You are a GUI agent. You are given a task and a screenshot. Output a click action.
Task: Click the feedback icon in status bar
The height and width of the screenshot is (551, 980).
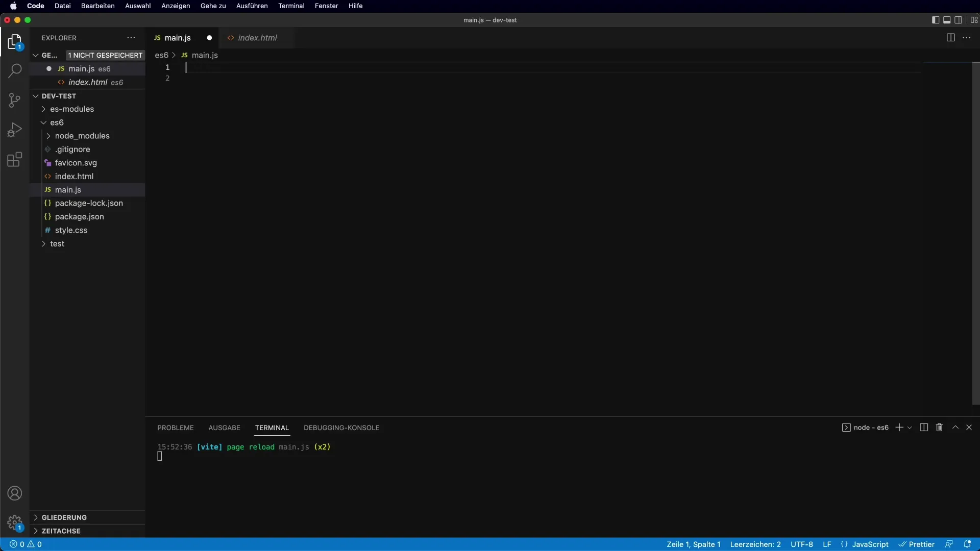click(949, 544)
